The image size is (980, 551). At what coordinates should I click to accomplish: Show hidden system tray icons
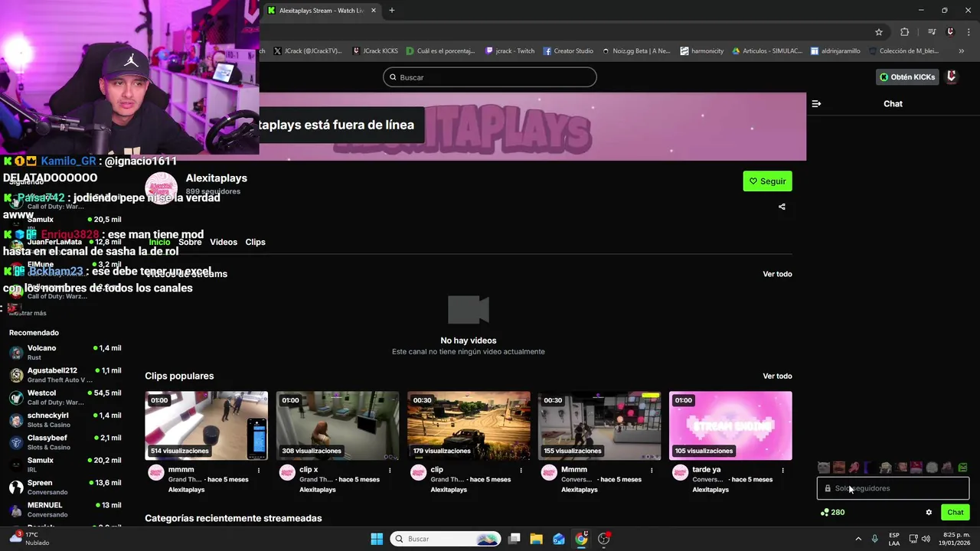coord(858,539)
